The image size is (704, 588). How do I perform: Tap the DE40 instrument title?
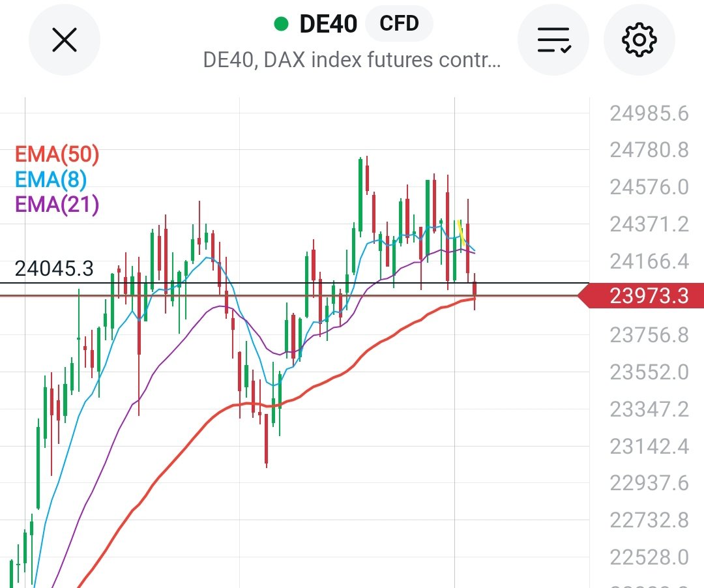pos(328,23)
